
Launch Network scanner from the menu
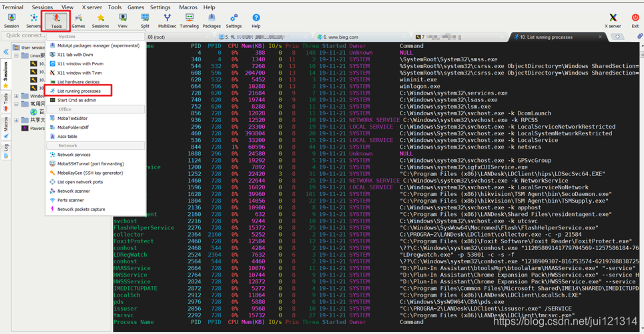[x=95, y=191]
